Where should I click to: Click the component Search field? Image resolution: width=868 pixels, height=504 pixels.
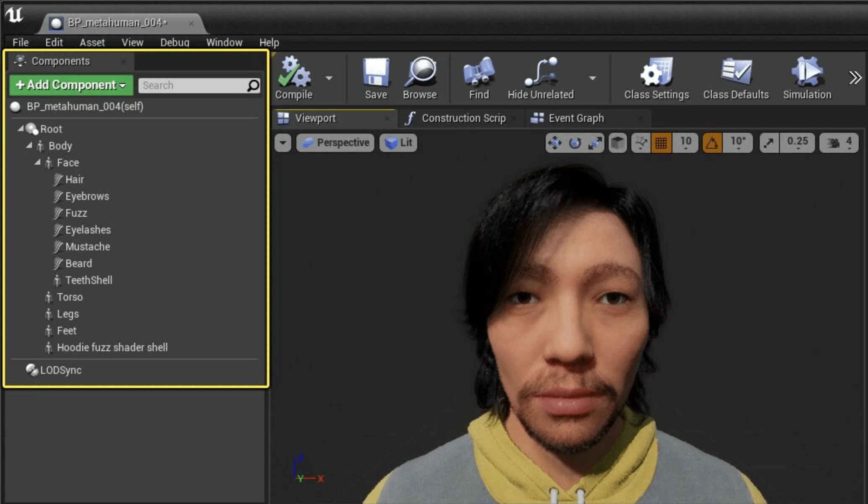coord(193,86)
